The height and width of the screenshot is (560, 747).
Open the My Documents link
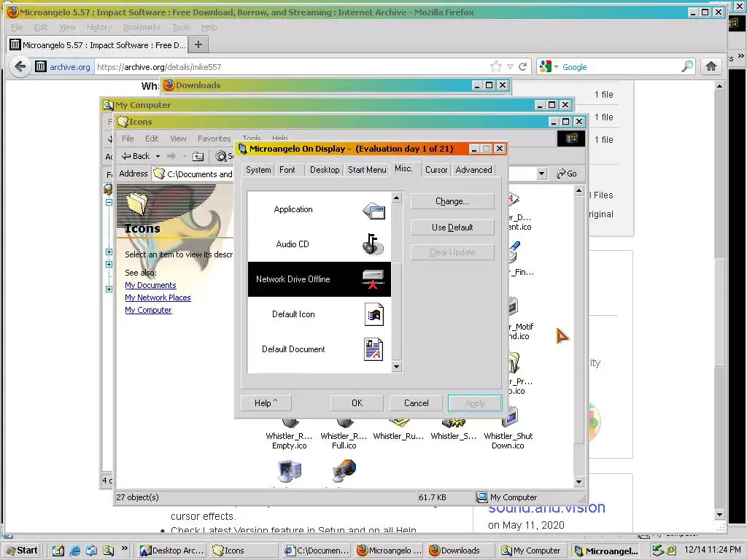click(150, 285)
